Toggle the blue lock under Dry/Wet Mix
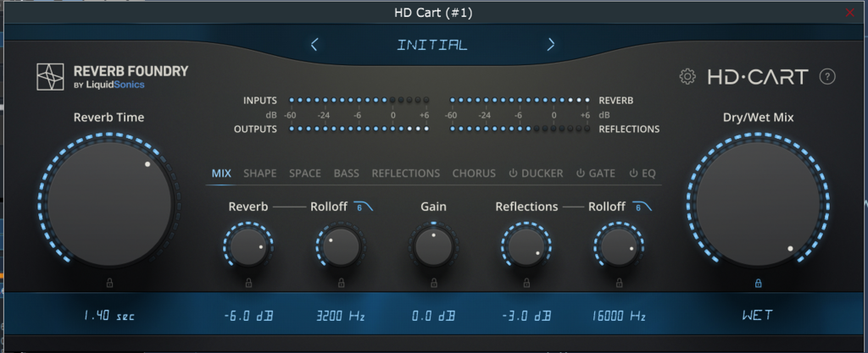 pos(758,283)
